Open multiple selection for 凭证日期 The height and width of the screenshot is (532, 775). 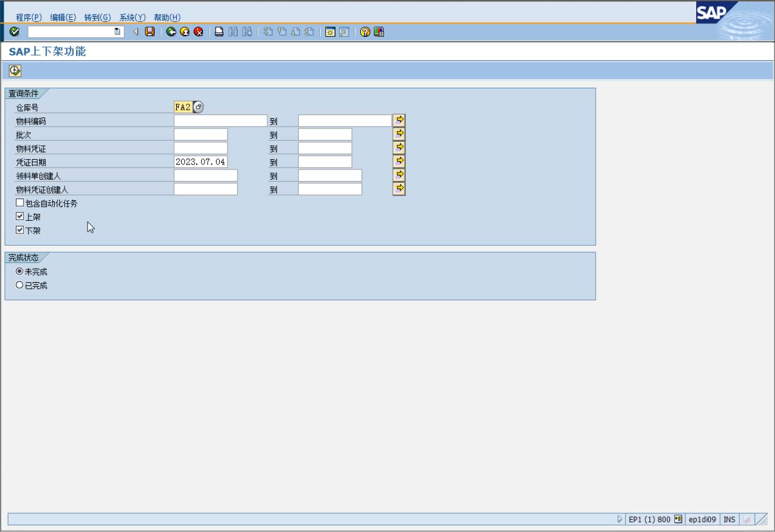[399, 162]
